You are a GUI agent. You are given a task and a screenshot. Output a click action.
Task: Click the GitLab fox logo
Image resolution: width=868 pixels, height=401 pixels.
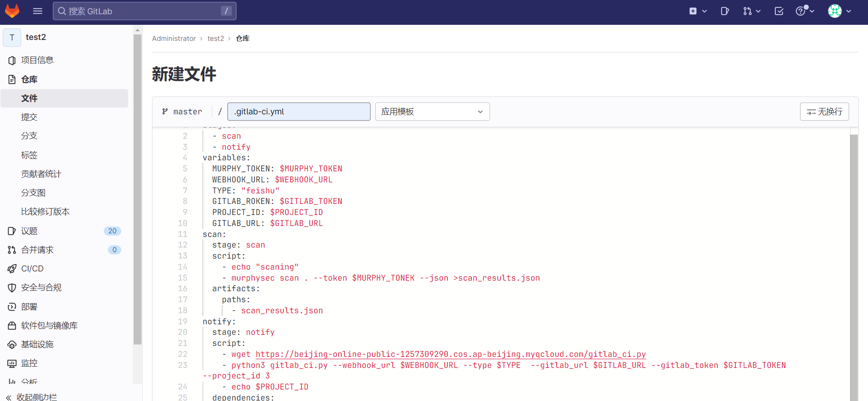(x=12, y=11)
